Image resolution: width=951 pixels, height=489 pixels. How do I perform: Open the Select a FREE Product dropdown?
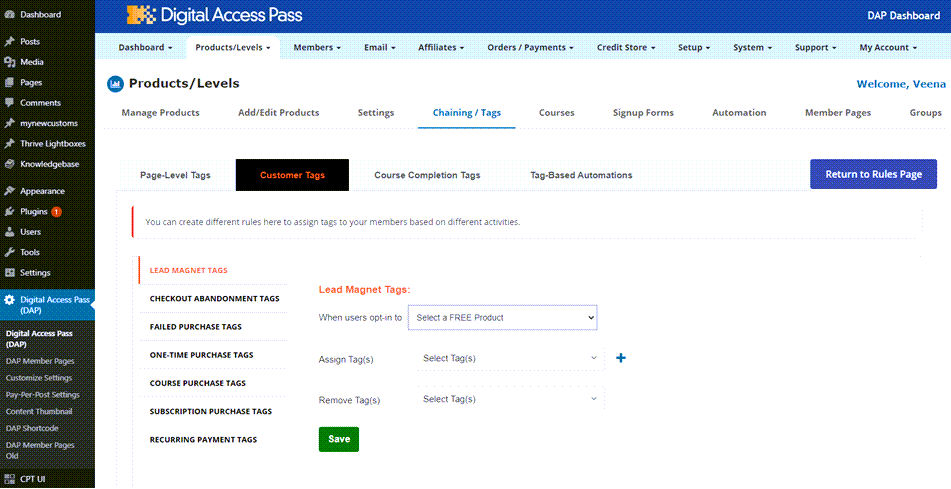coord(503,317)
